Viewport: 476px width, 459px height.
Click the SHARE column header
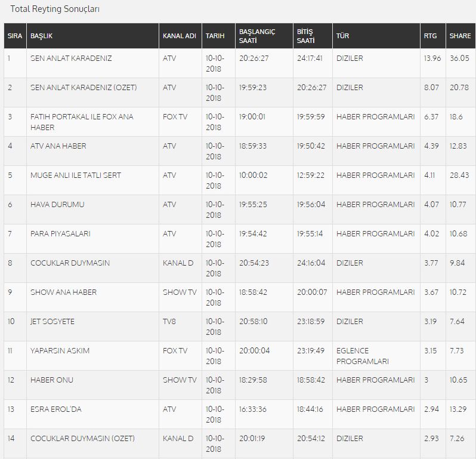point(460,36)
